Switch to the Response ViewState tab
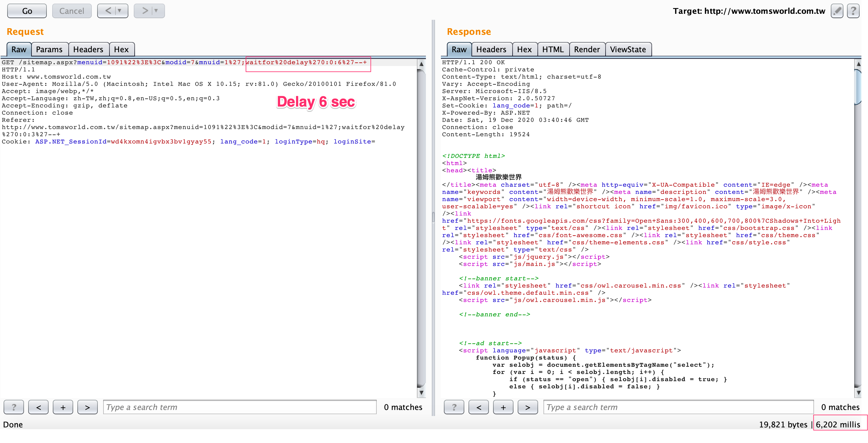 pos(628,49)
